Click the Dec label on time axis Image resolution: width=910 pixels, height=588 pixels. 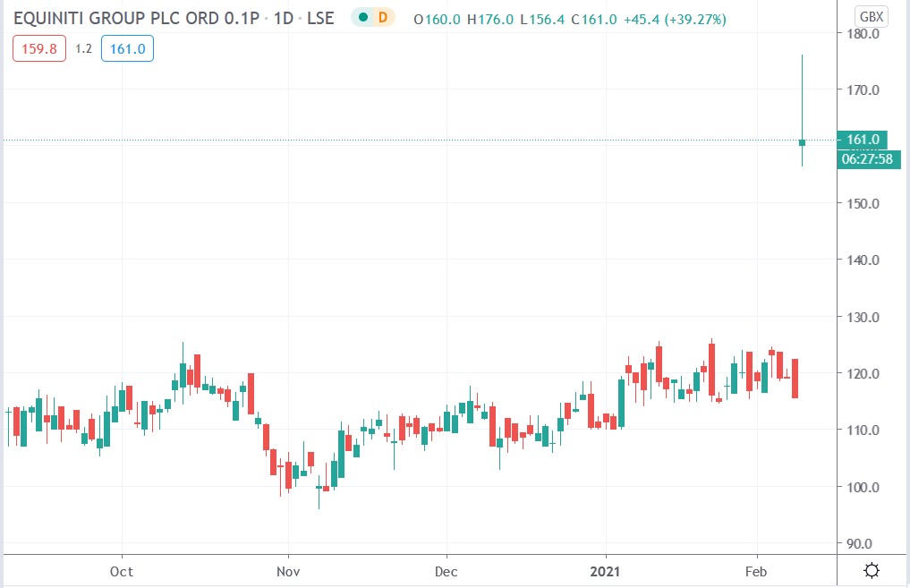point(446,572)
